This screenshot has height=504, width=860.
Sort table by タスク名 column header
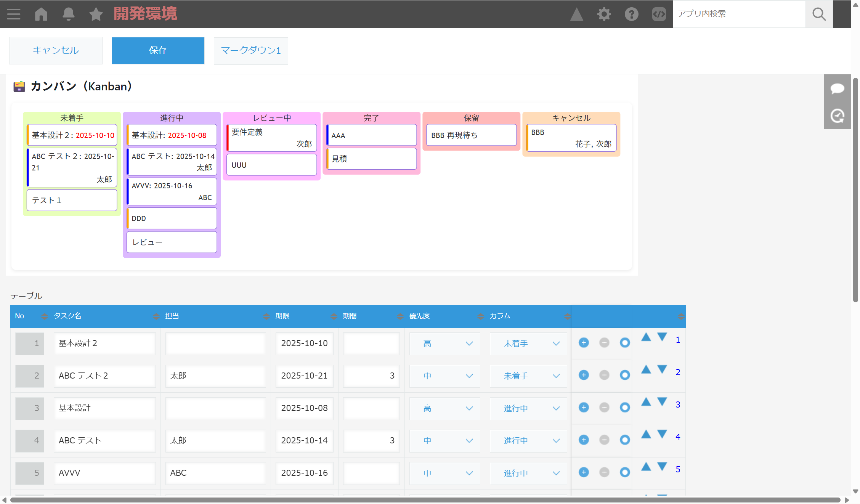pyautogui.click(x=67, y=316)
